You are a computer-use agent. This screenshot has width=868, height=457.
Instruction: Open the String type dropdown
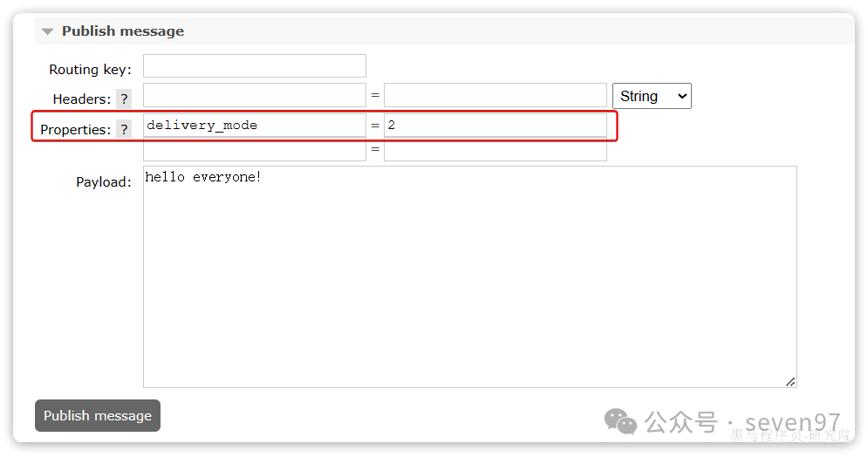tap(652, 96)
